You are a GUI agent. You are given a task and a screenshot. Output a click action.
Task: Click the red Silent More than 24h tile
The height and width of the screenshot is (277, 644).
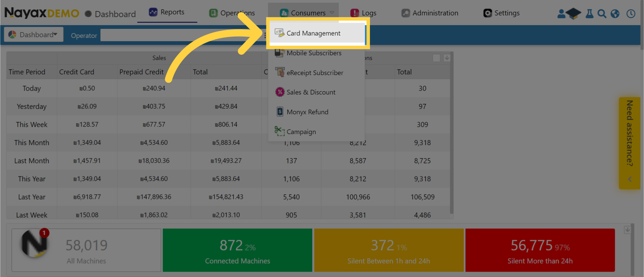click(540, 250)
